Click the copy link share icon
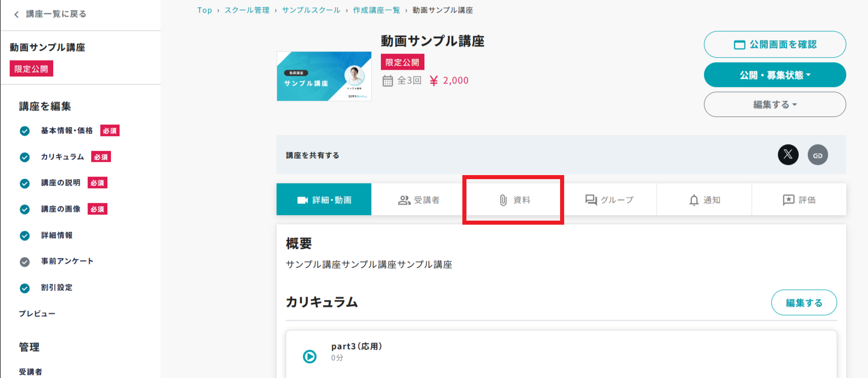The image size is (868, 378). [817, 155]
